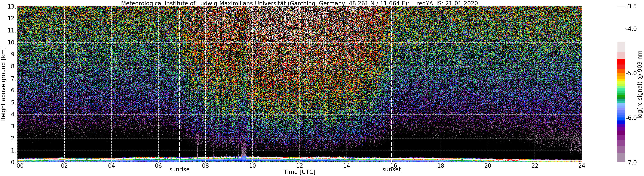Click the white top section of the colorbar
644x176 pixels.
pos(621,24)
